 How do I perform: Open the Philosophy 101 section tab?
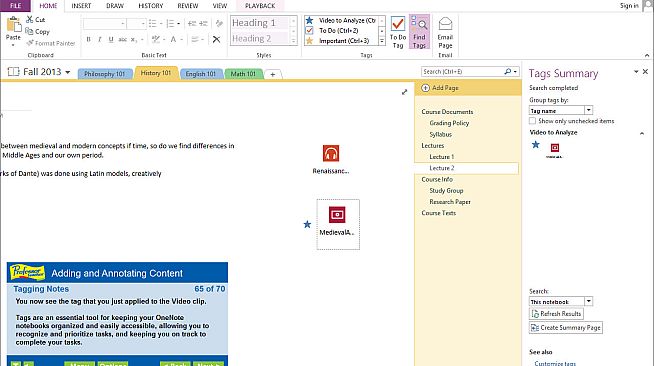click(x=104, y=74)
